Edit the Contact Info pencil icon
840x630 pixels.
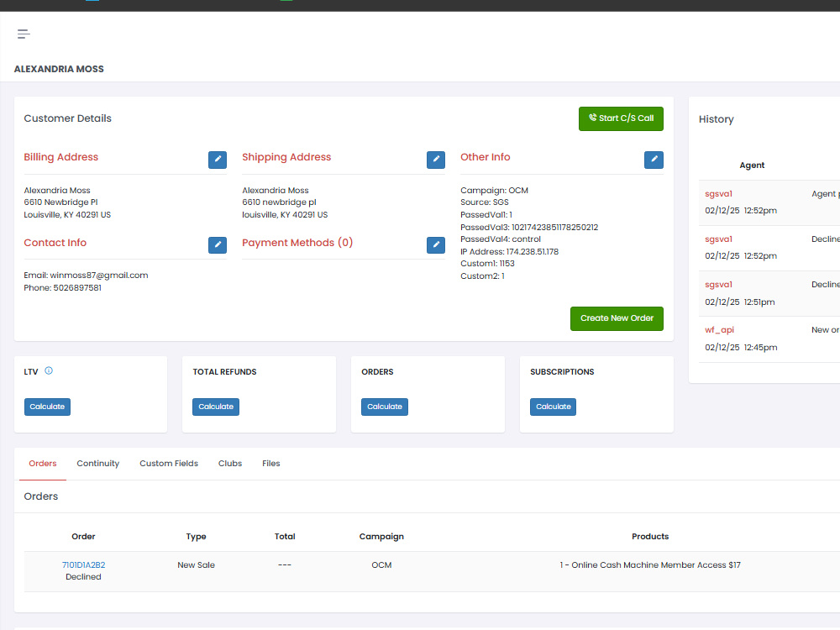click(218, 244)
